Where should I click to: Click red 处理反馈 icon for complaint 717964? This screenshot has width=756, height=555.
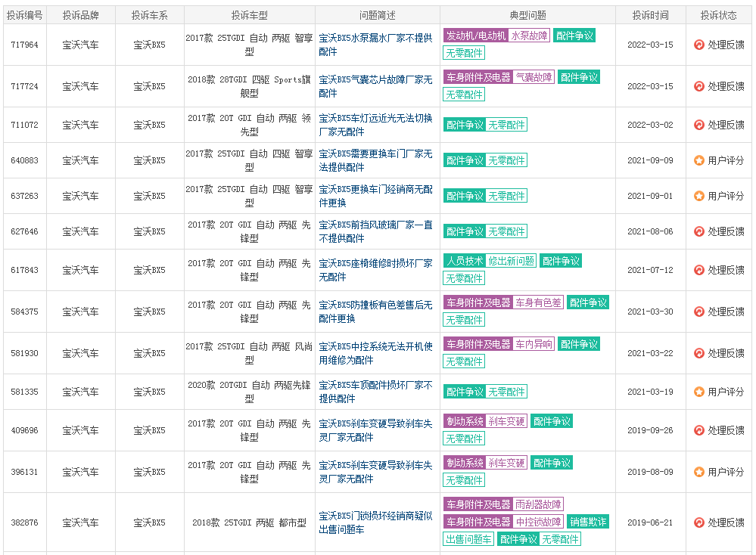click(699, 45)
